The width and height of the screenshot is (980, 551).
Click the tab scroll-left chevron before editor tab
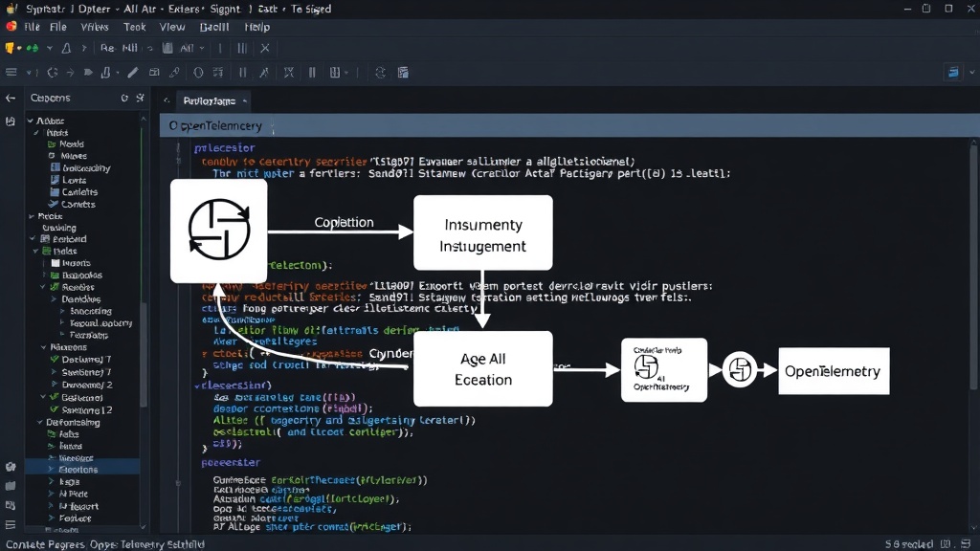(167, 100)
